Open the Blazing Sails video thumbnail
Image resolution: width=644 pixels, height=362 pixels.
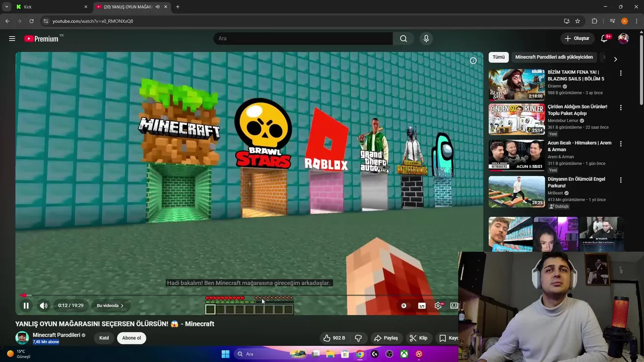click(517, 84)
